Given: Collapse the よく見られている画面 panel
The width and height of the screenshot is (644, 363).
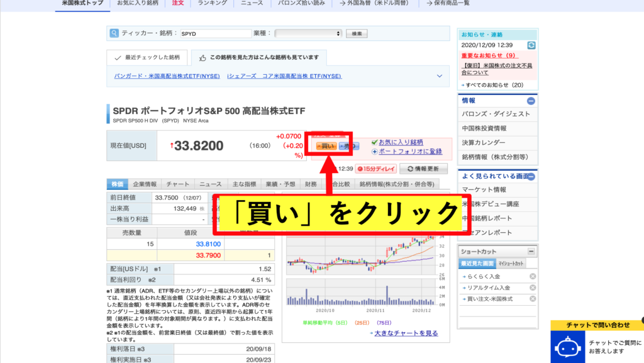Looking at the screenshot, I should 531,177.
